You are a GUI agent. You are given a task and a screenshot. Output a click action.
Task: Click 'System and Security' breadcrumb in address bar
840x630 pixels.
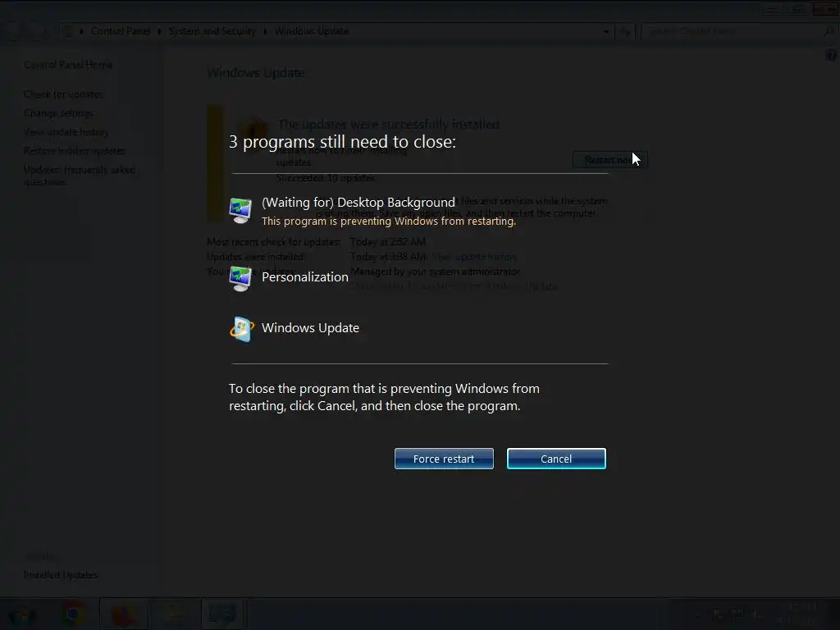pyautogui.click(x=212, y=31)
